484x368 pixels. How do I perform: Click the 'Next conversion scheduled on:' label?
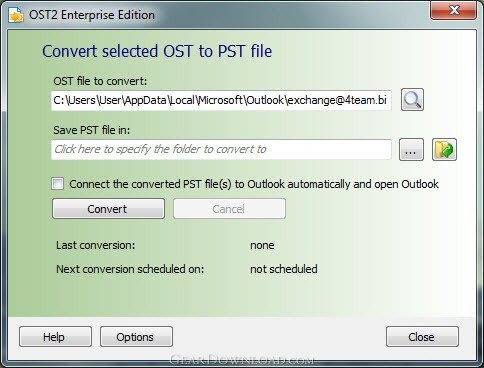pyautogui.click(x=130, y=269)
